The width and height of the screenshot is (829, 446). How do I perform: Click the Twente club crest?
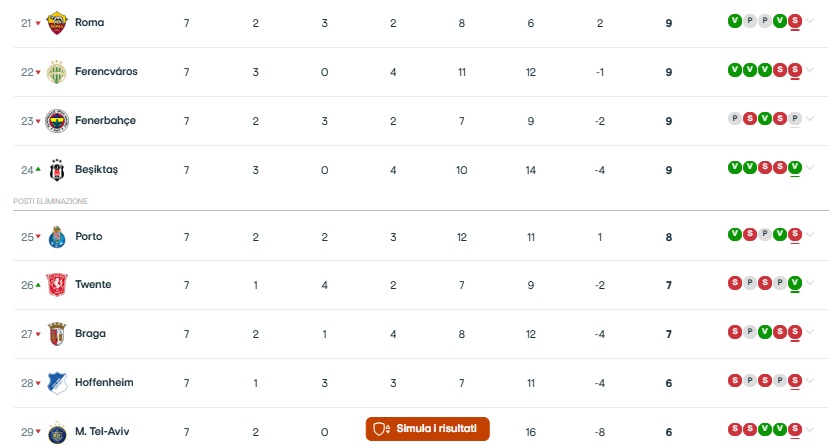click(x=57, y=285)
